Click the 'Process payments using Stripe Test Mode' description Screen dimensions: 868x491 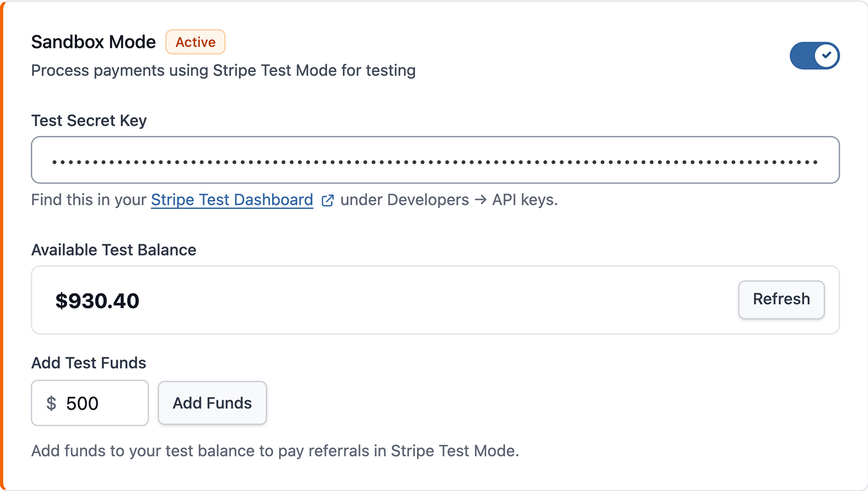point(223,71)
